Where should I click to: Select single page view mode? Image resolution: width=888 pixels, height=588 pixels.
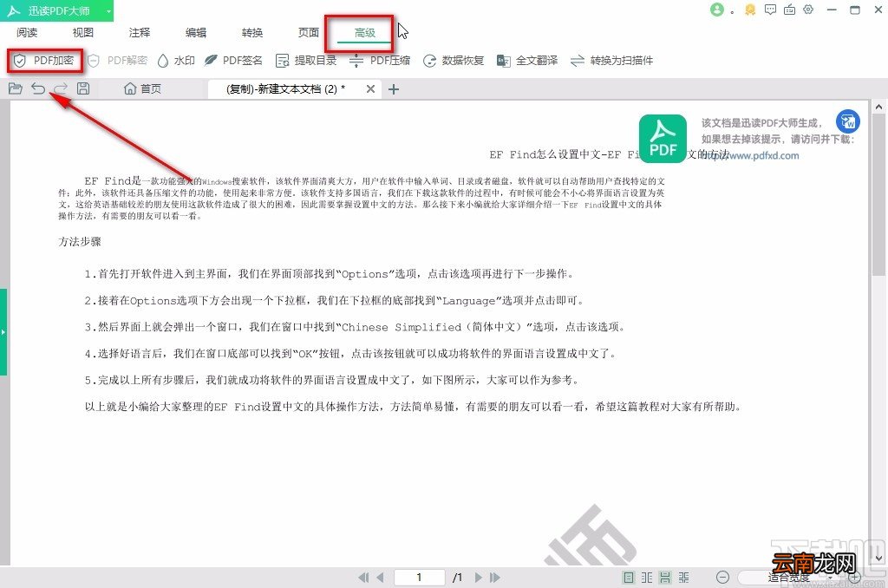pyautogui.click(x=628, y=578)
